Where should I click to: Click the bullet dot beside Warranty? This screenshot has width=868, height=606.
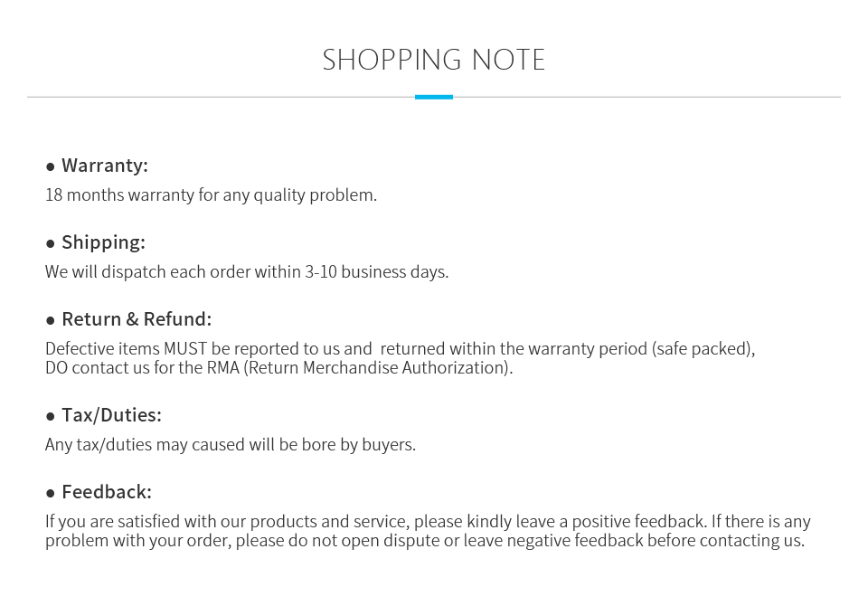[x=51, y=166]
